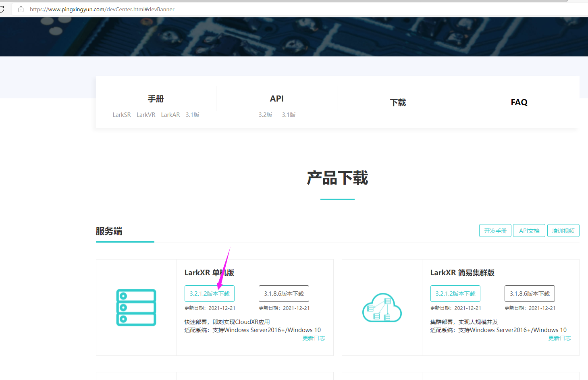
Task: Open the API tab
Action: [x=277, y=99]
